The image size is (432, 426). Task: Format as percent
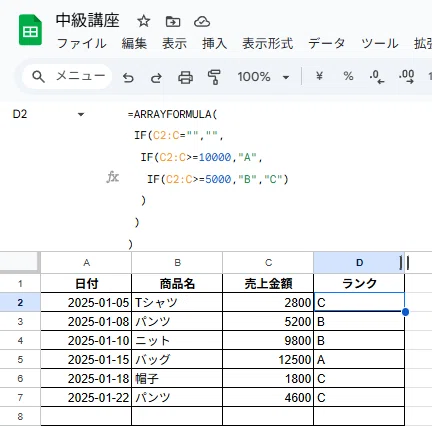click(348, 76)
